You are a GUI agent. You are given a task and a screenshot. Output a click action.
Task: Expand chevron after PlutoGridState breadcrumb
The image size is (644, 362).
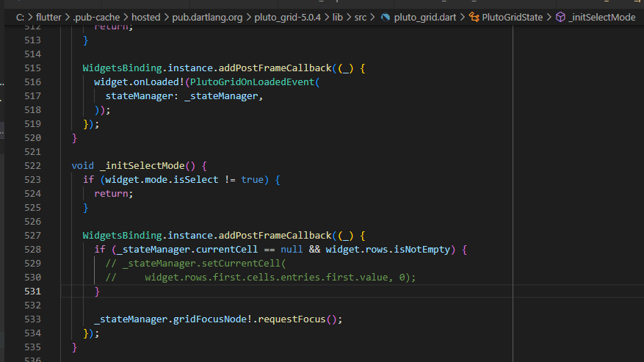pos(549,18)
